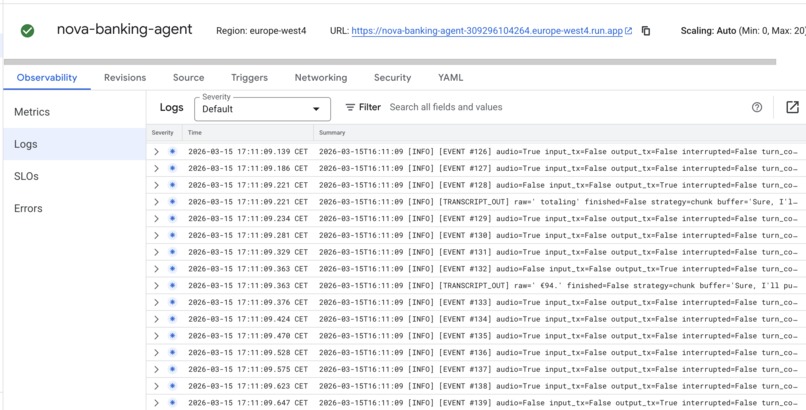Screen dimensions: 806x410
Task: Expand the EVENT #127 log row
Action: (x=156, y=168)
